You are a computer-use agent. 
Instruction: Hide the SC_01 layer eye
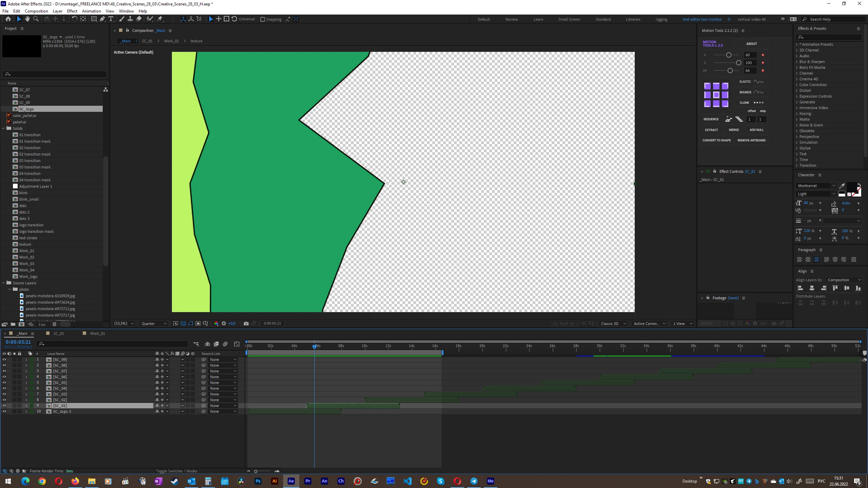coord(4,406)
